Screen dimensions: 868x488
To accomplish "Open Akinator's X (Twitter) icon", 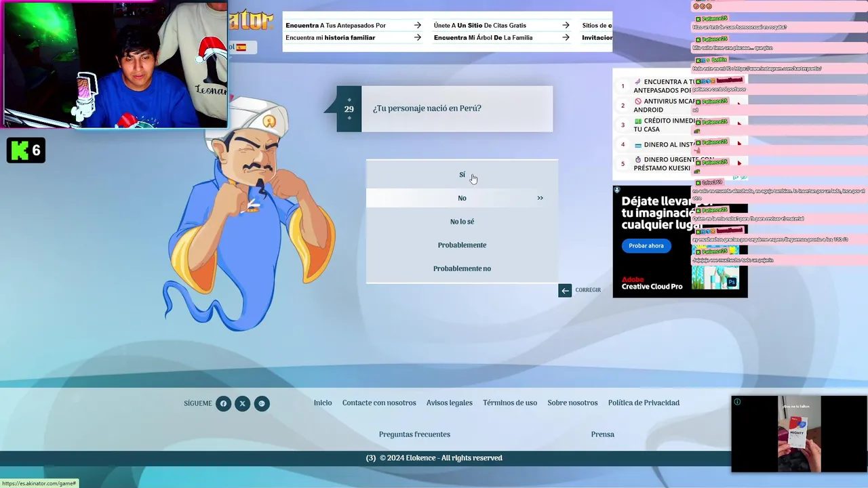I will point(242,403).
